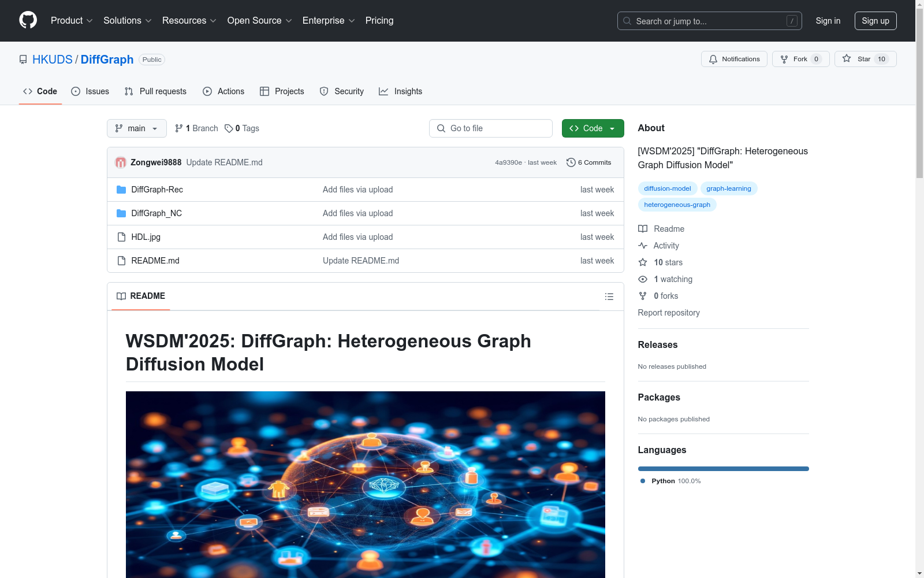
Task: Click the Go to file search field
Action: [x=491, y=128]
